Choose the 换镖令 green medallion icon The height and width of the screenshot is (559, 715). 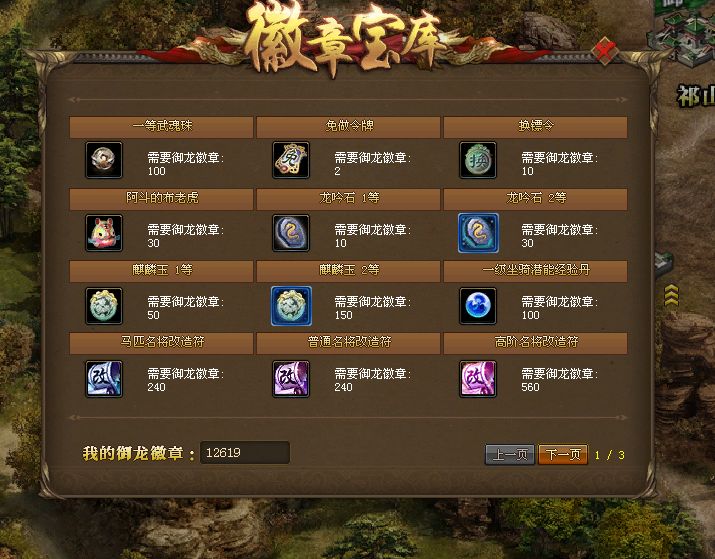[478, 160]
